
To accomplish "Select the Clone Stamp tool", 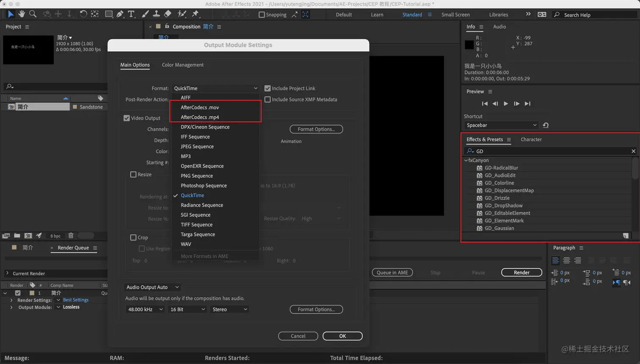I will (156, 14).
